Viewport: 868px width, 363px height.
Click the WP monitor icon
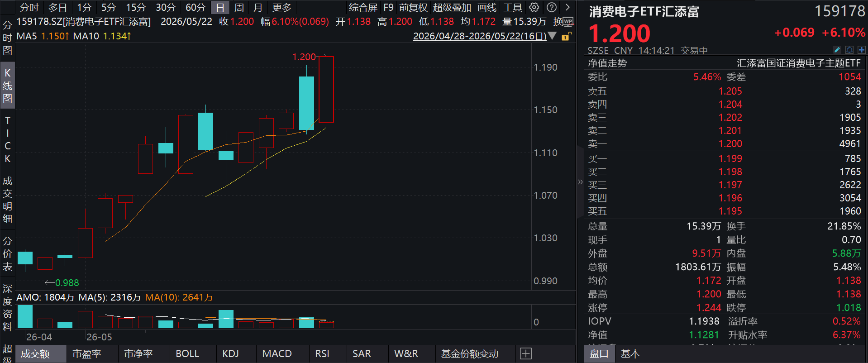coord(568,21)
